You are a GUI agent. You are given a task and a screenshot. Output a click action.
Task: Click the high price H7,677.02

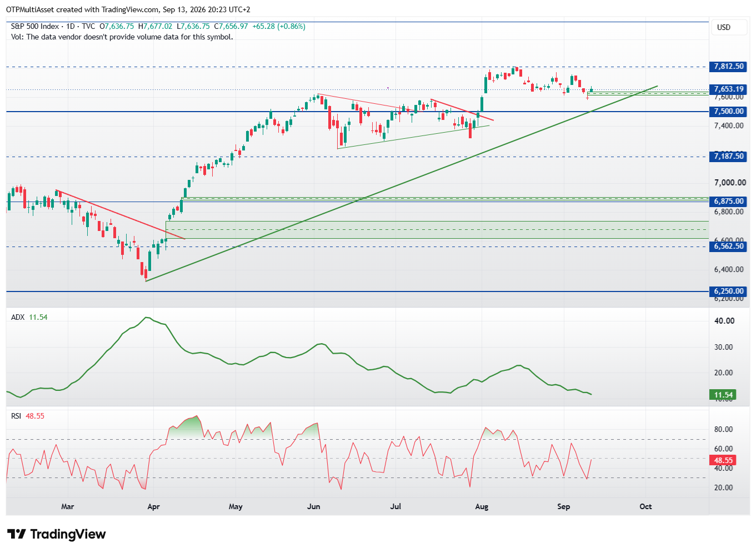[x=155, y=26]
